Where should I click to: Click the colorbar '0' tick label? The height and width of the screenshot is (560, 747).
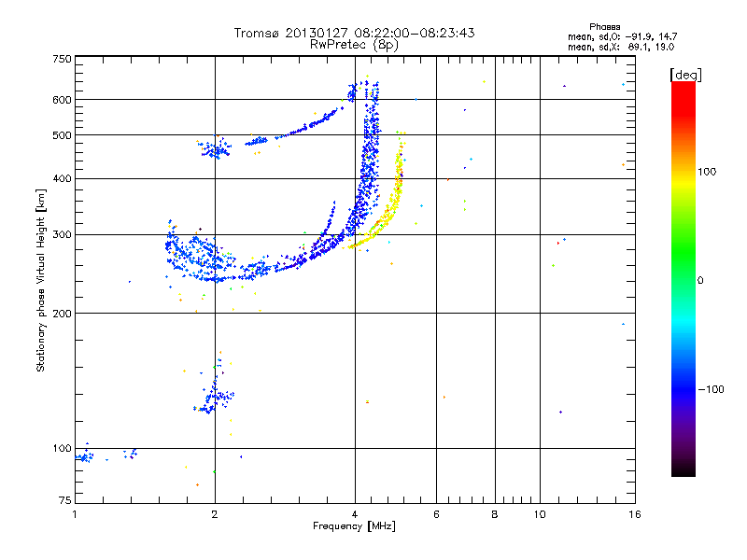699,281
